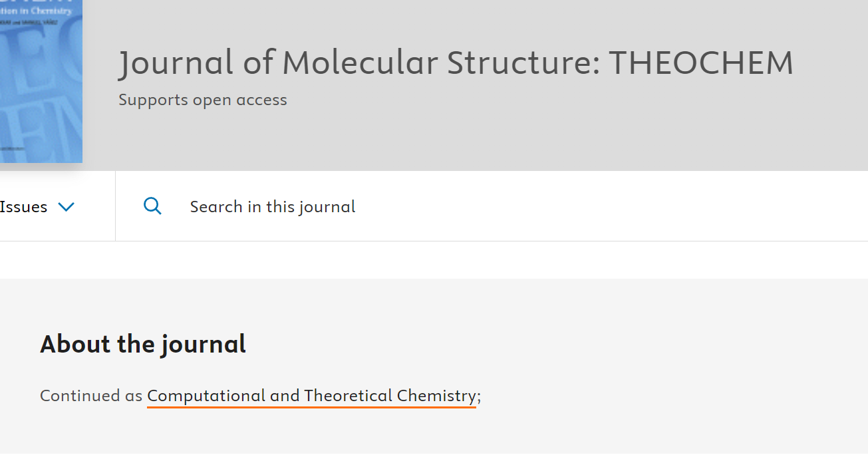Image resolution: width=868 pixels, height=457 pixels.
Task: Open the cover image of THEOCHEM journal
Action: click(41, 81)
